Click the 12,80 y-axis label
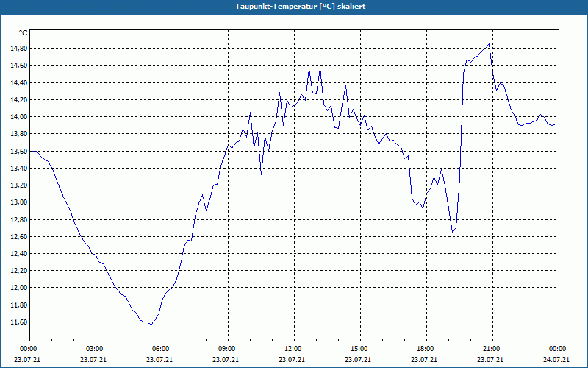This screenshot has width=588, height=368. (18, 219)
